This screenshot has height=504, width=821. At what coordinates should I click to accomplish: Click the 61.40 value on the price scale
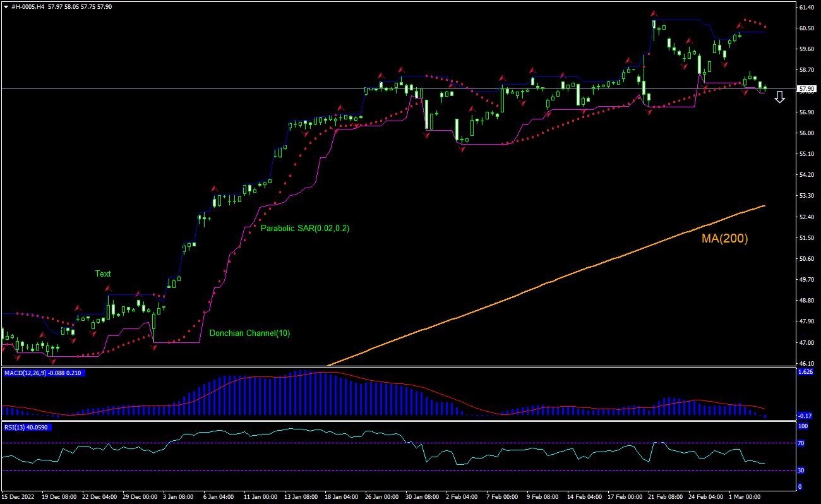point(806,8)
